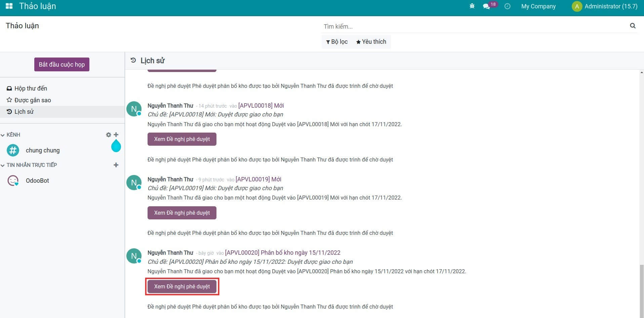Add a new channel with plus icon
Screen dimensions: 644x318
coord(116,135)
